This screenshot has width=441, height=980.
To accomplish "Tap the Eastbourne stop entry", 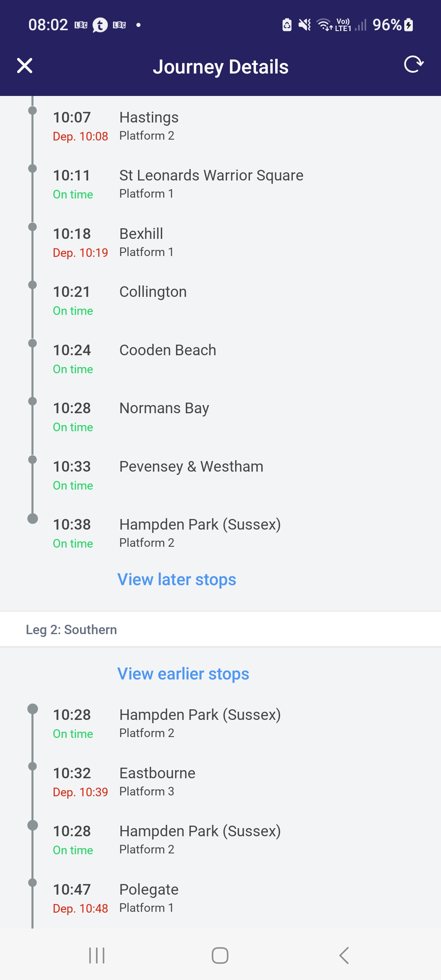I will pos(157,774).
